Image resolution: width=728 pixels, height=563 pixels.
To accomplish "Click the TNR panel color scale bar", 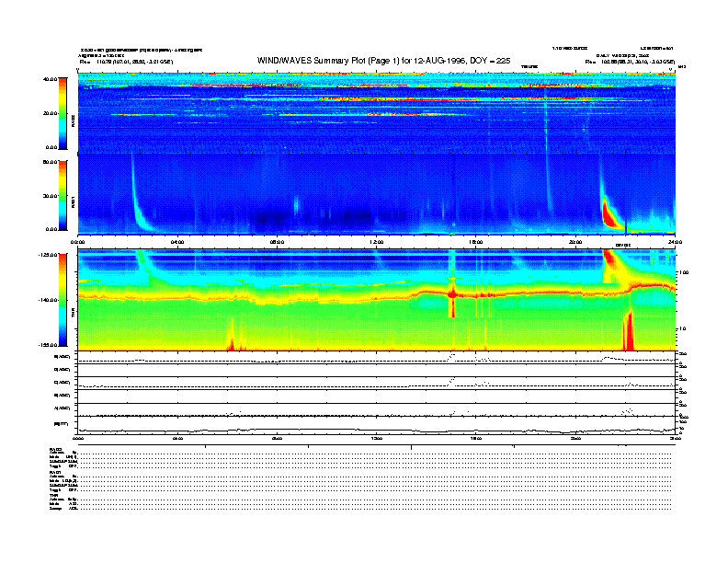I will pyautogui.click(x=63, y=300).
